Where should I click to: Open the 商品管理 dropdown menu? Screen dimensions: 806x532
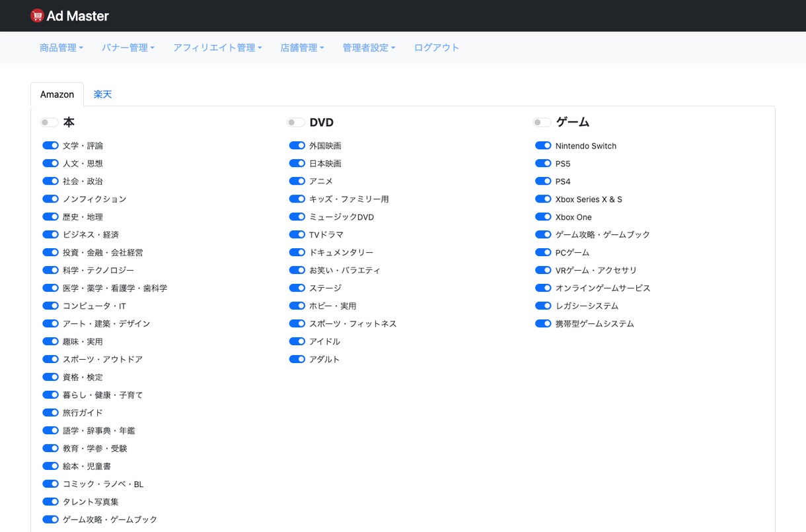[61, 48]
